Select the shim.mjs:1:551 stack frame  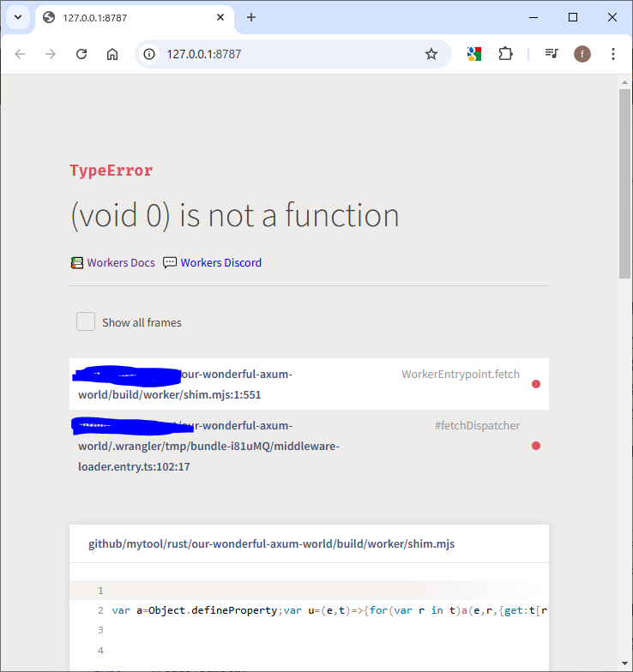click(x=309, y=384)
